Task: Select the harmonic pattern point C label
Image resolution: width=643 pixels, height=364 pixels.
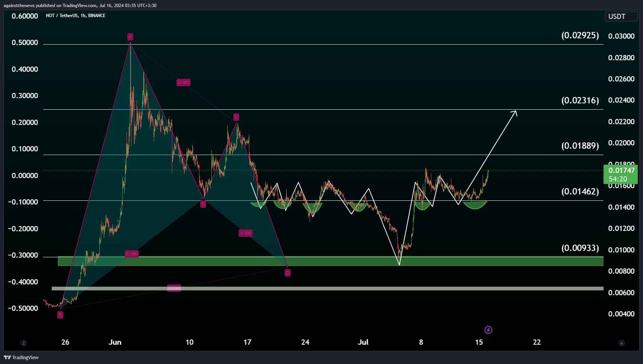Action: [236, 117]
